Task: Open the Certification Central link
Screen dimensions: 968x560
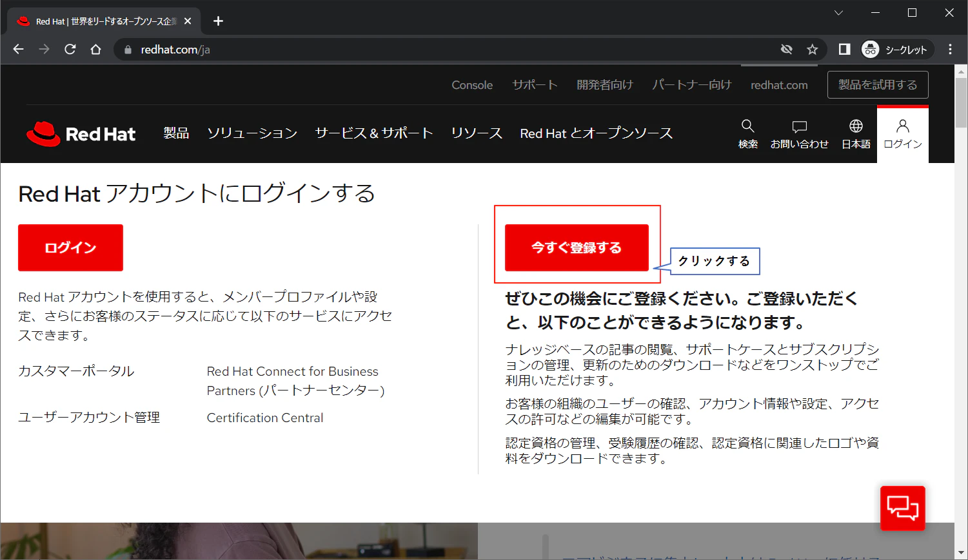Action: pos(265,418)
